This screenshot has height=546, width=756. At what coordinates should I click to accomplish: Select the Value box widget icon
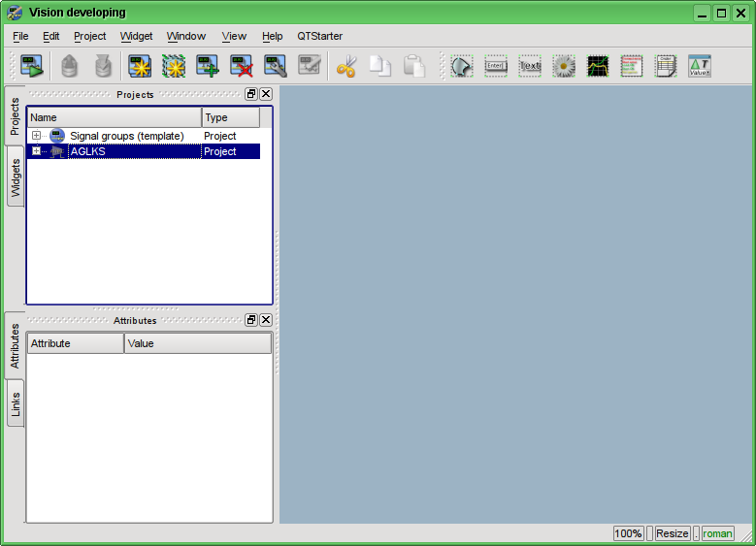tap(700, 67)
